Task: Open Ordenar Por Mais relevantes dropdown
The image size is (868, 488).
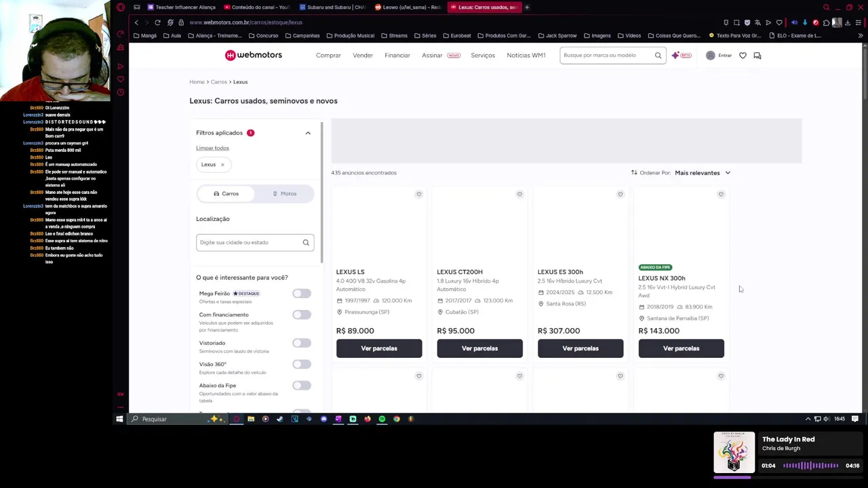Action: pos(703,173)
